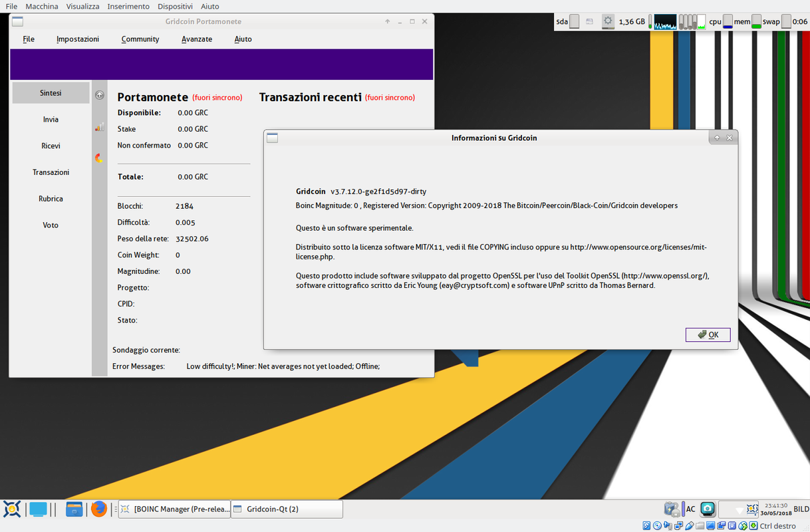Click the VirtualBox audio indicator icon

point(668,525)
